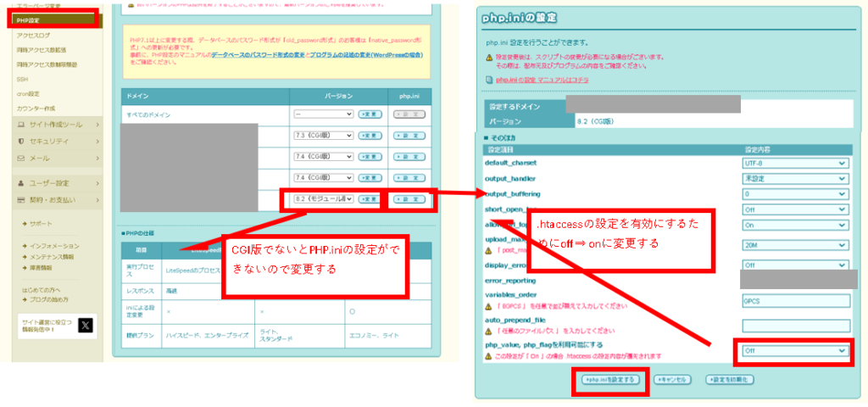
Task: Click the X (Twitter) logo icon
Action: pyautogui.click(x=86, y=325)
